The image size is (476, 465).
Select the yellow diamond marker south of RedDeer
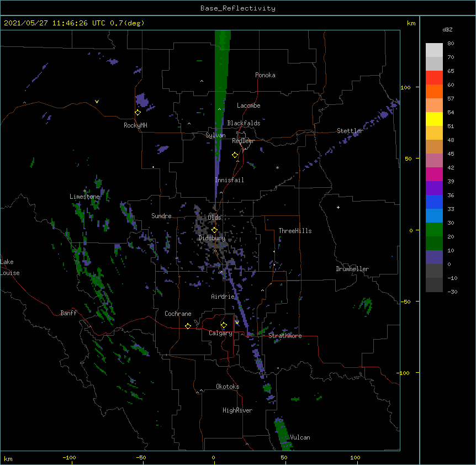pyautogui.click(x=235, y=155)
